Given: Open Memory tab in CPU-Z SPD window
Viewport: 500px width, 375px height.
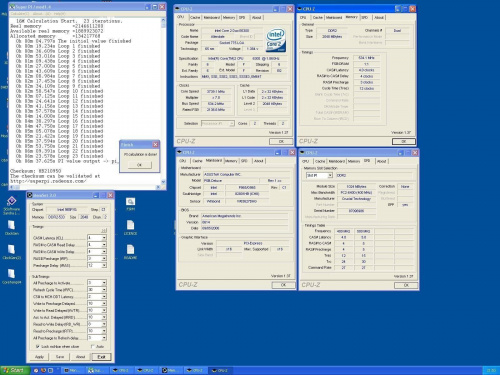Looking at the screenshot, I should pyautogui.click(x=354, y=161).
